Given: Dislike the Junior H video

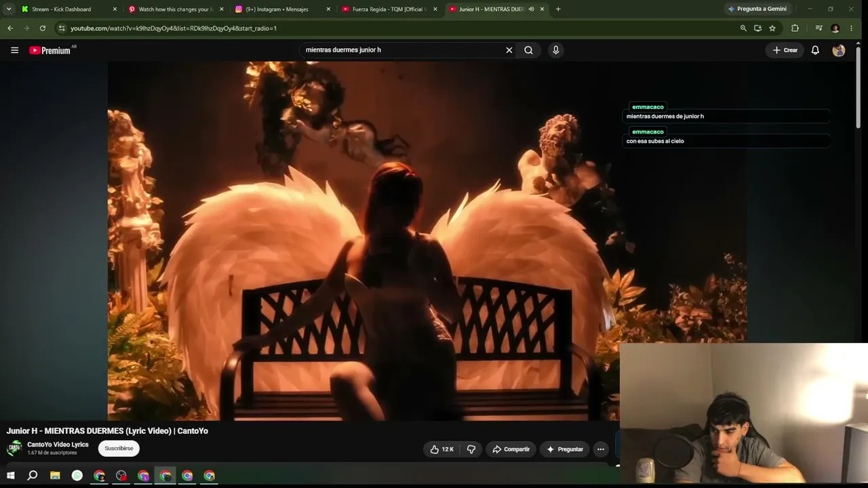Looking at the screenshot, I should [x=471, y=449].
